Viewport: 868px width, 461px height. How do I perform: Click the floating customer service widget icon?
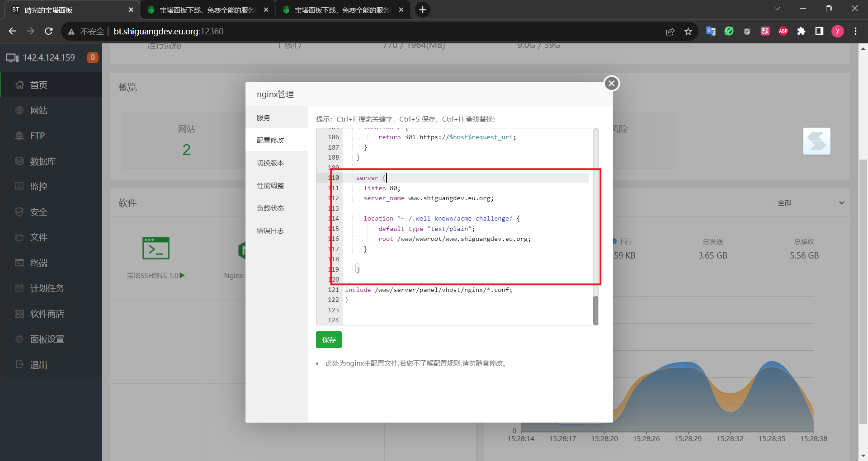coord(817,141)
